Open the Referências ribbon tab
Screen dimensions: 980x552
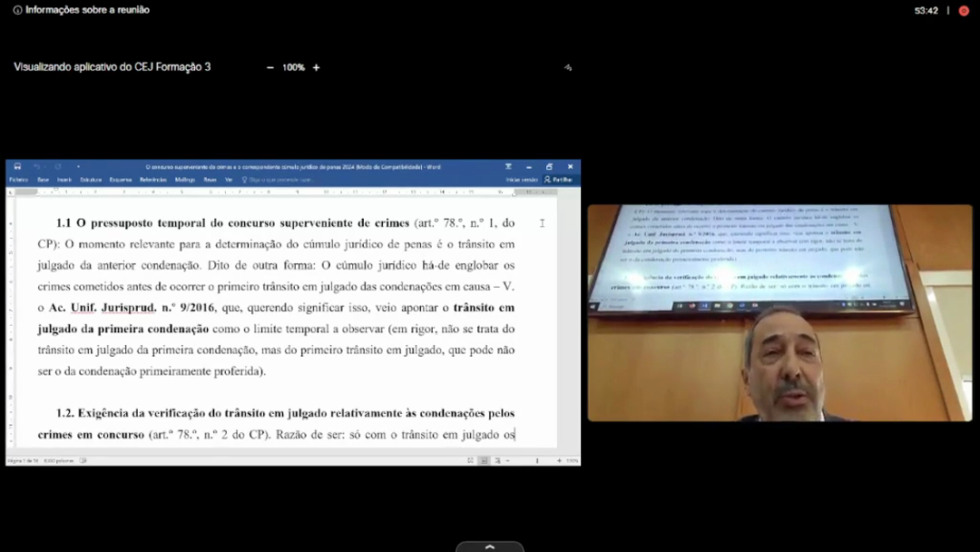click(x=153, y=180)
